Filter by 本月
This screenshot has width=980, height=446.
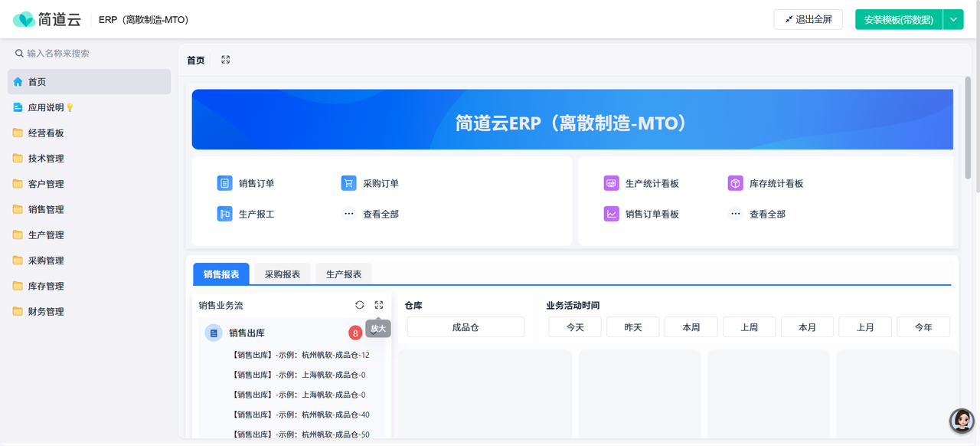[x=808, y=327]
